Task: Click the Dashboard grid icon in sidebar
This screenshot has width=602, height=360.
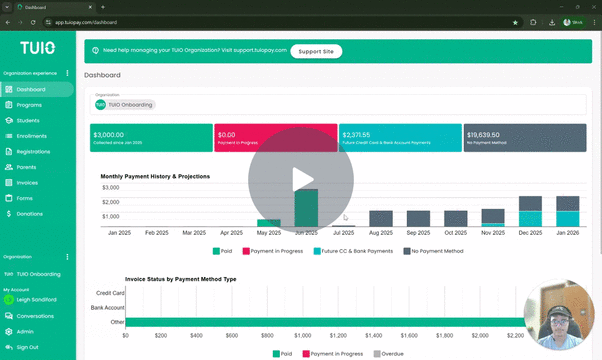Action: coord(9,89)
